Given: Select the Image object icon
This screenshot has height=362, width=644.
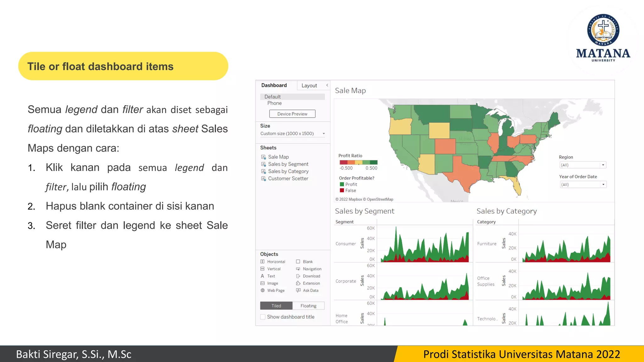Looking at the screenshot, I should coord(263,283).
